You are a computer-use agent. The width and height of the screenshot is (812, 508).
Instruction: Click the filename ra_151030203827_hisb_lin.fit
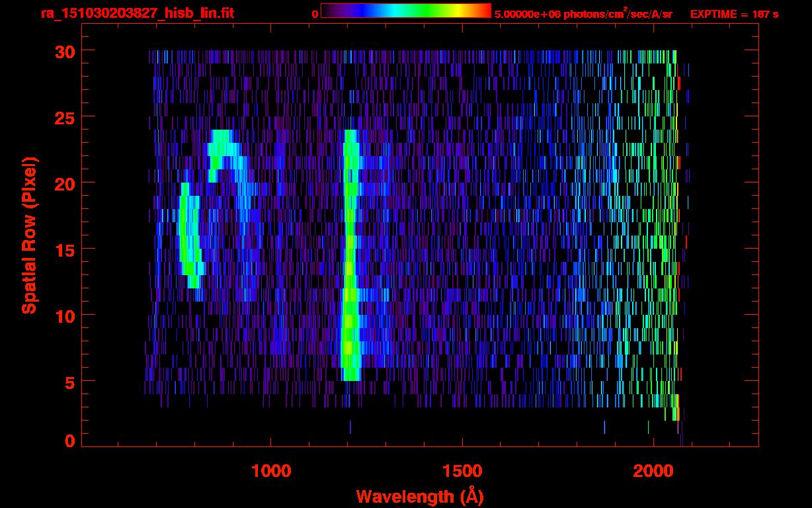tap(137, 13)
